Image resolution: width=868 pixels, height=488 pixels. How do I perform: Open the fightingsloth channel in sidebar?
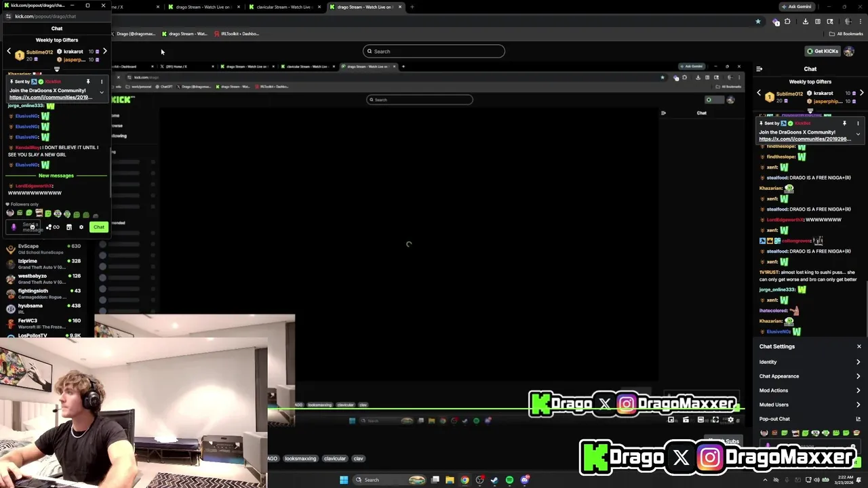pos(43,293)
